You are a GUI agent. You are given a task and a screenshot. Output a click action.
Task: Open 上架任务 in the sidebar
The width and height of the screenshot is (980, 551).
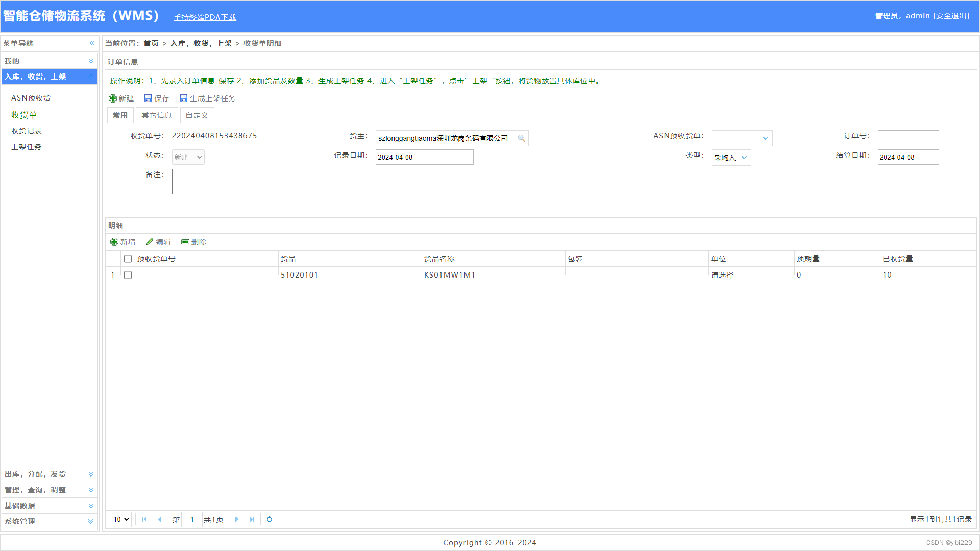(27, 147)
